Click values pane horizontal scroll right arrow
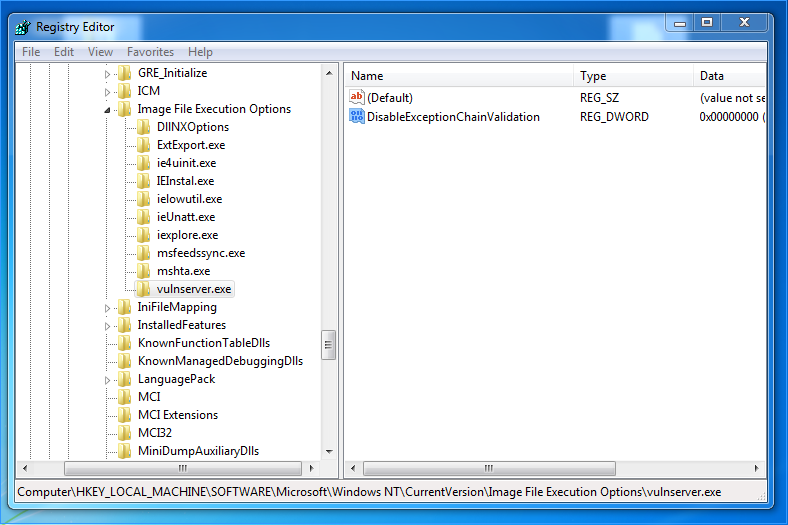Screen dimensions: 788x525 [x=757, y=468]
